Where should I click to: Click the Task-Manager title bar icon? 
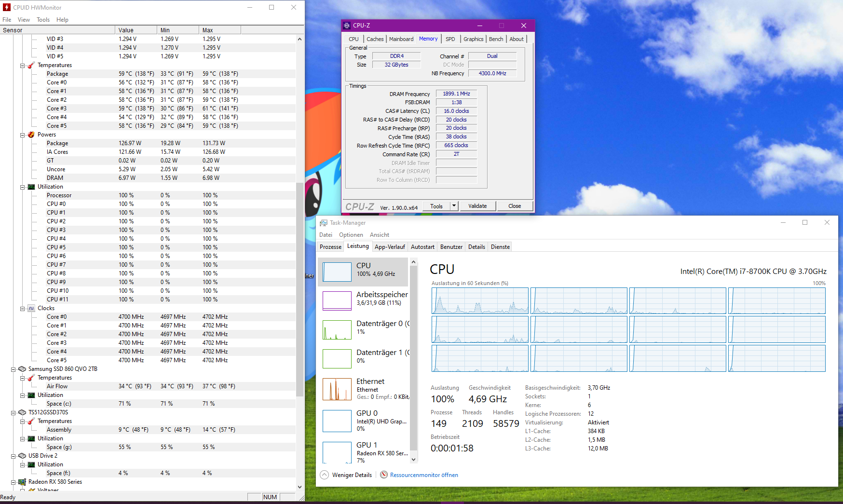pyautogui.click(x=324, y=223)
